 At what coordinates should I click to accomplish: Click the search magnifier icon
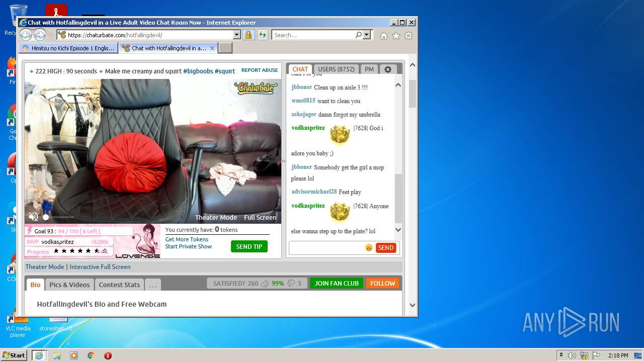click(358, 35)
